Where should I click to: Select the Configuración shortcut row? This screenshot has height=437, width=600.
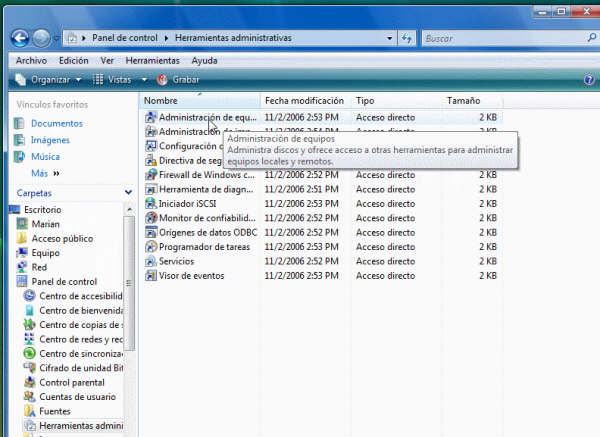184,146
